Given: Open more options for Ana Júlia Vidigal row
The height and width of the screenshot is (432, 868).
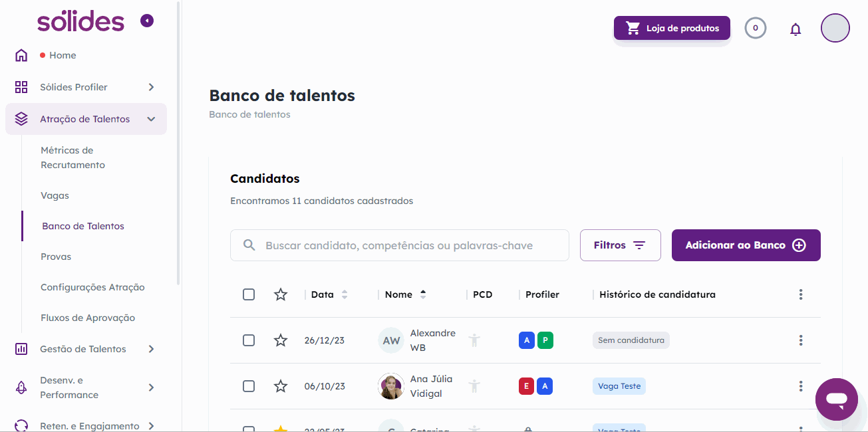Looking at the screenshot, I should coord(801,386).
